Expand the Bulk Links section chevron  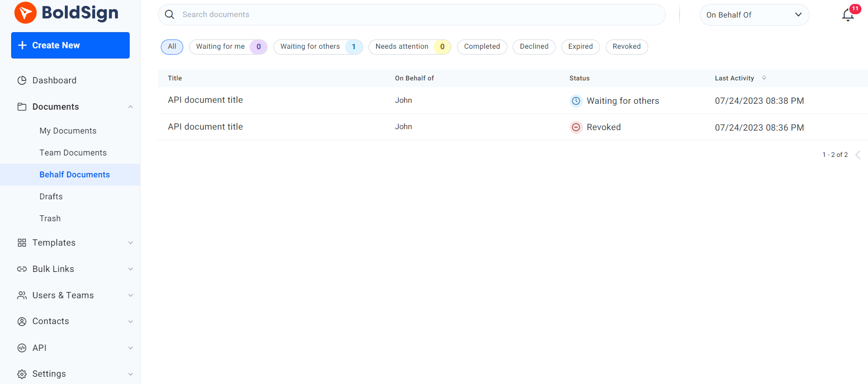point(131,269)
